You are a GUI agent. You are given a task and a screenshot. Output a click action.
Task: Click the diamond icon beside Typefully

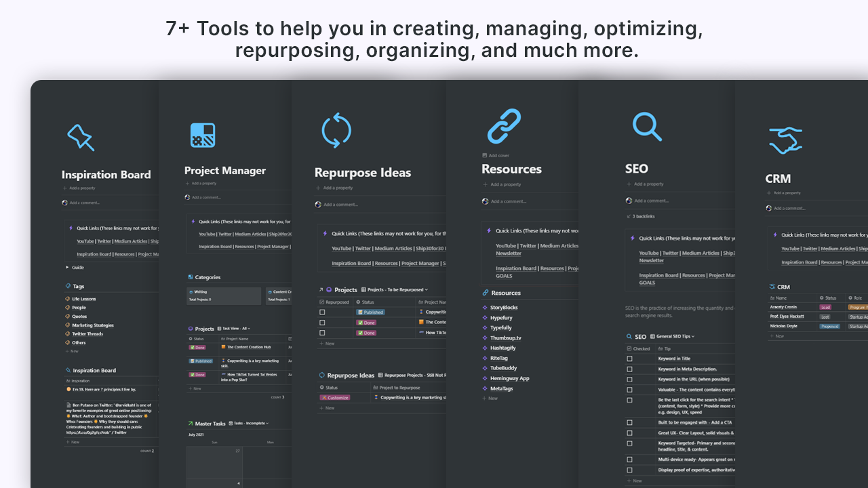tap(485, 328)
